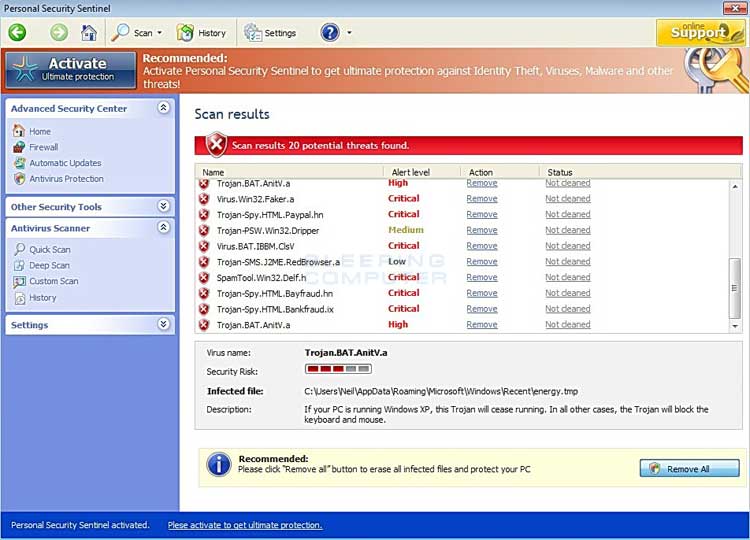Open the help dropdown arrow
This screenshot has height=540, width=750.
[x=349, y=33]
